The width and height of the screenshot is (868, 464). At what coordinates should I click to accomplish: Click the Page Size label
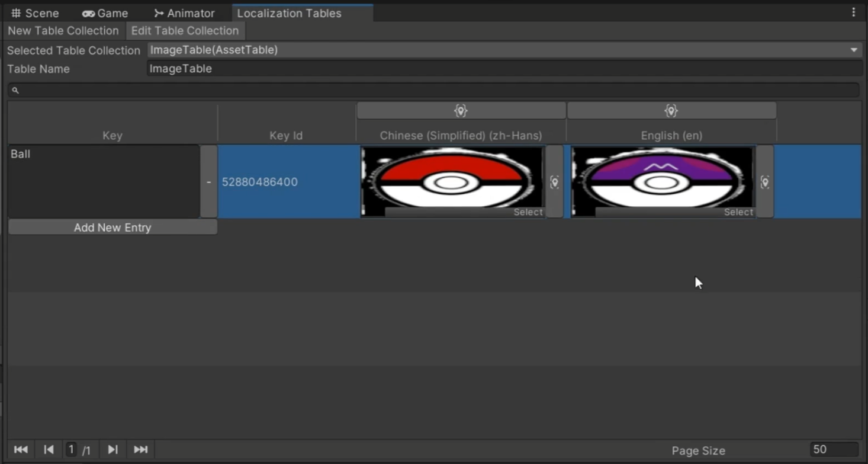point(698,451)
